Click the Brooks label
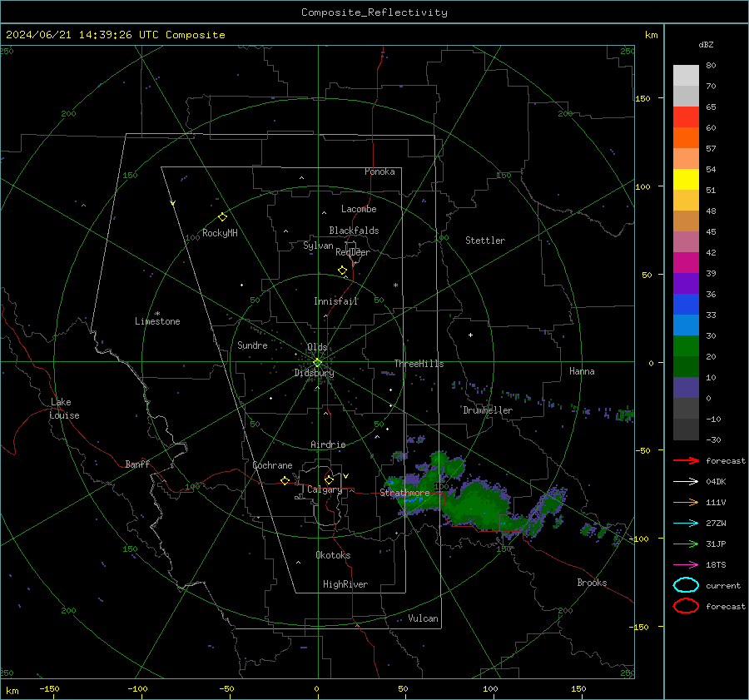The image size is (749, 700). [x=592, y=583]
